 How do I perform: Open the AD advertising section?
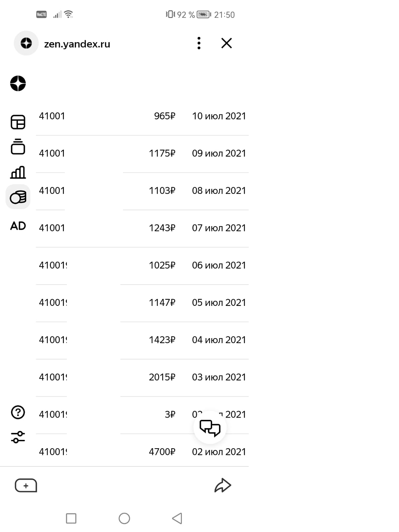18,226
